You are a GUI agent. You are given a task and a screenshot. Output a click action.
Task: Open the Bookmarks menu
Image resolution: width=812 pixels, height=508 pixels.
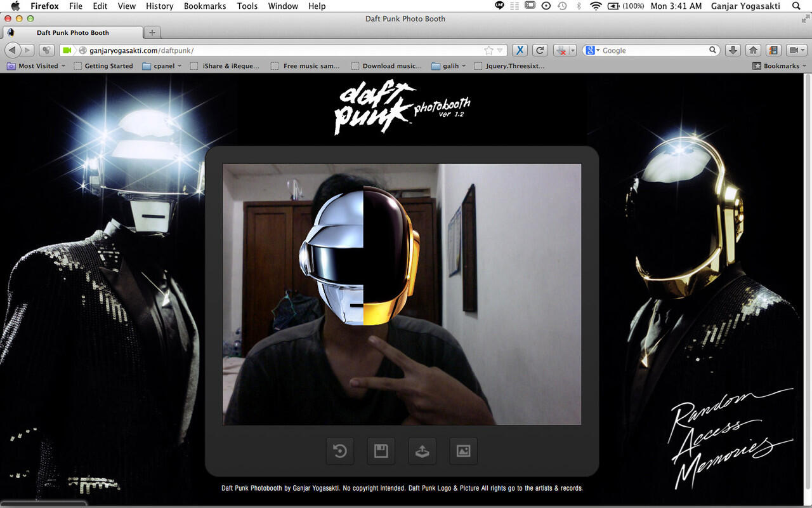pos(205,6)
